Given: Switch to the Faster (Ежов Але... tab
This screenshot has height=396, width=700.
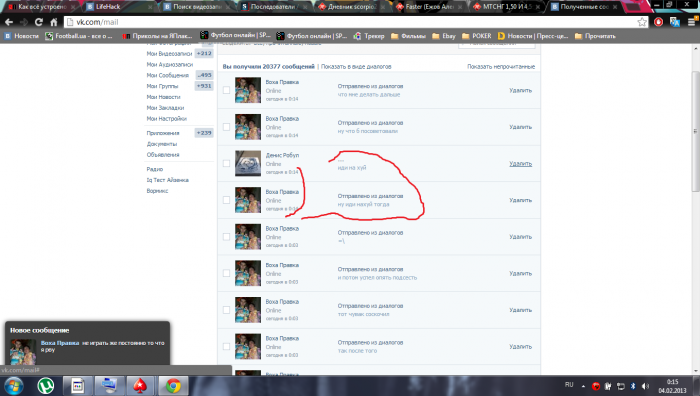Looking at the screenshot, I should (x=429, y=7).
